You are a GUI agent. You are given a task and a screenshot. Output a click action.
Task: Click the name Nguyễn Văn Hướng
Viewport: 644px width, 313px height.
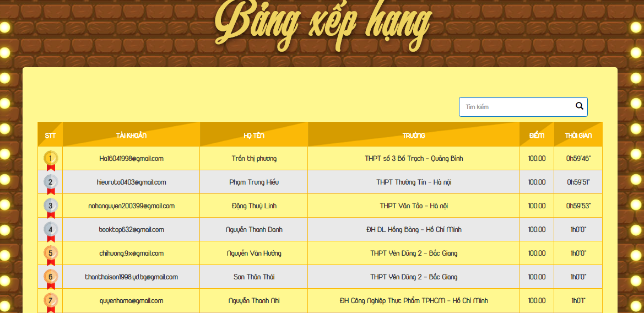coord(254,253)
